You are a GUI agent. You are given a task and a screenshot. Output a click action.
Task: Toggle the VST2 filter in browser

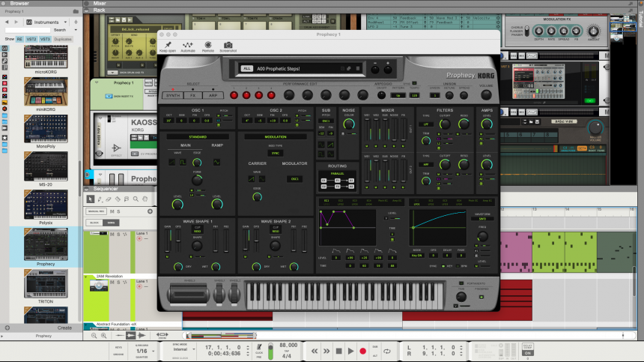pyautogui.click(x=31, y=39)
